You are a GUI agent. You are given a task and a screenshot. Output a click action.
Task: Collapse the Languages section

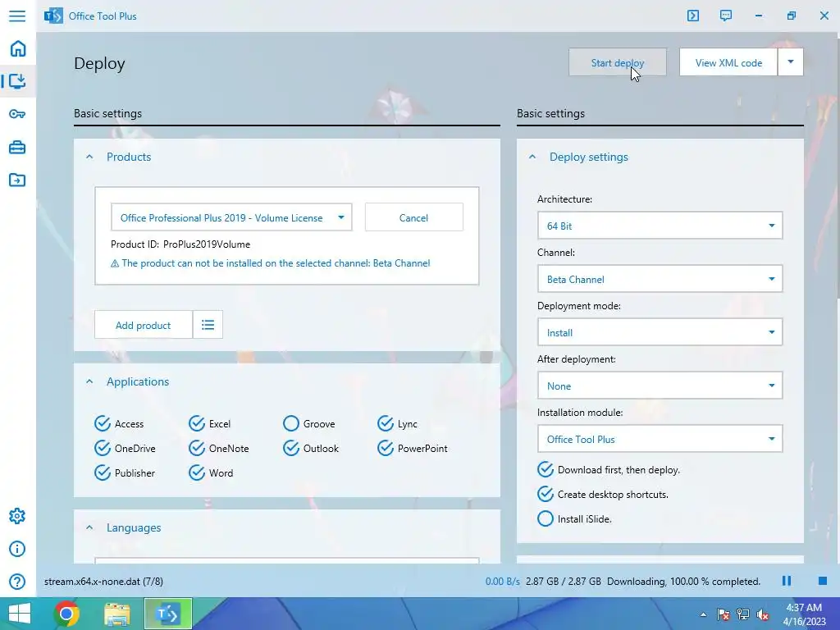coord(89,527)
